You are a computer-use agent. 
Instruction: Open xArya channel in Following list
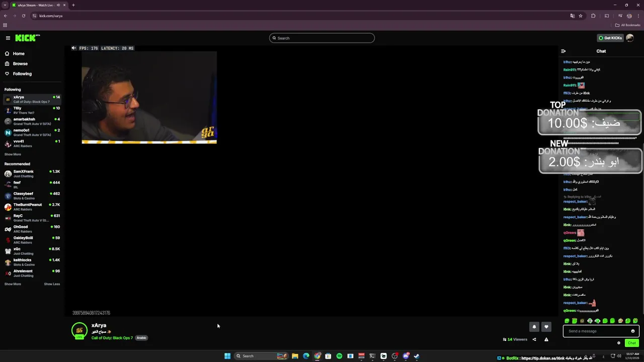pyautogui.click(x=32, y=100)
